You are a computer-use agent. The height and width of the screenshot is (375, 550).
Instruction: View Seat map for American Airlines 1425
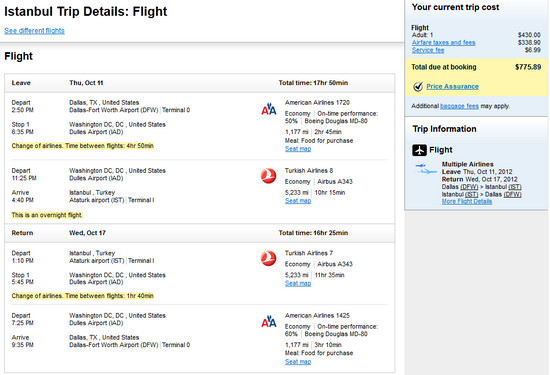(x=298, y=362)
